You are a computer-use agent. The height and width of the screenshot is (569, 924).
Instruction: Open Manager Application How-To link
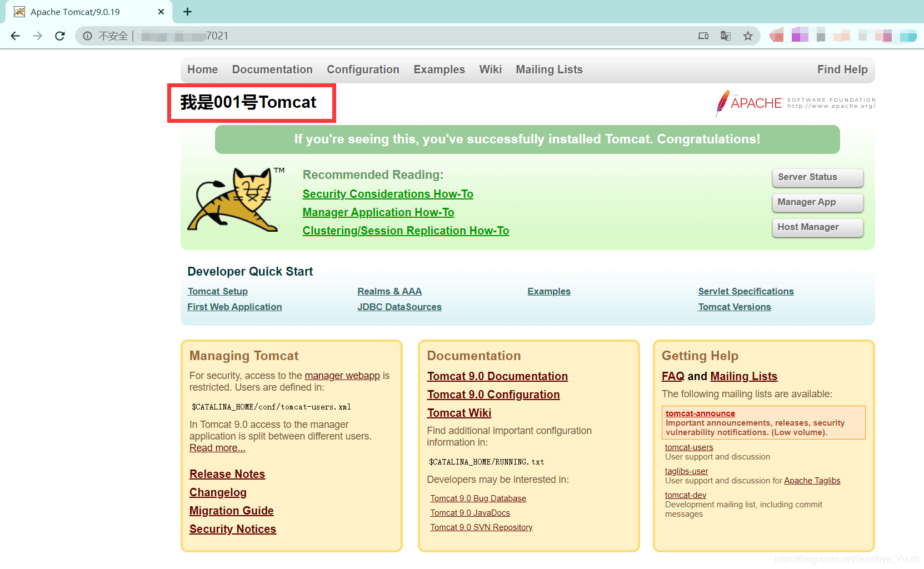[x=378, y=212]
